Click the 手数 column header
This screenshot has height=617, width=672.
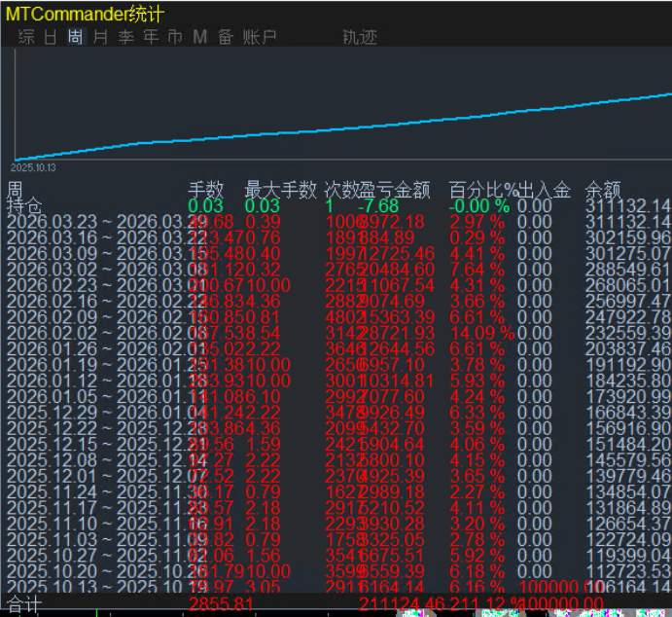[x=206, y=190]
